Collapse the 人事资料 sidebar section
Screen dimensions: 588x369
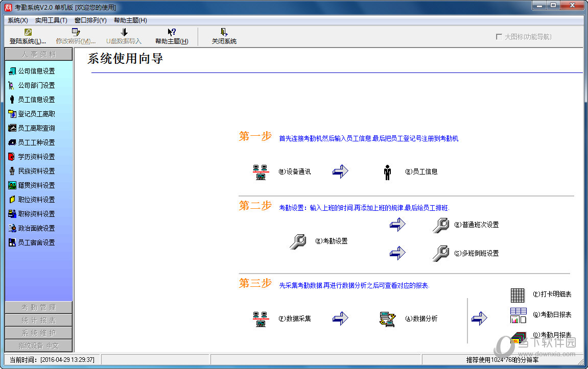coord(39,54)
